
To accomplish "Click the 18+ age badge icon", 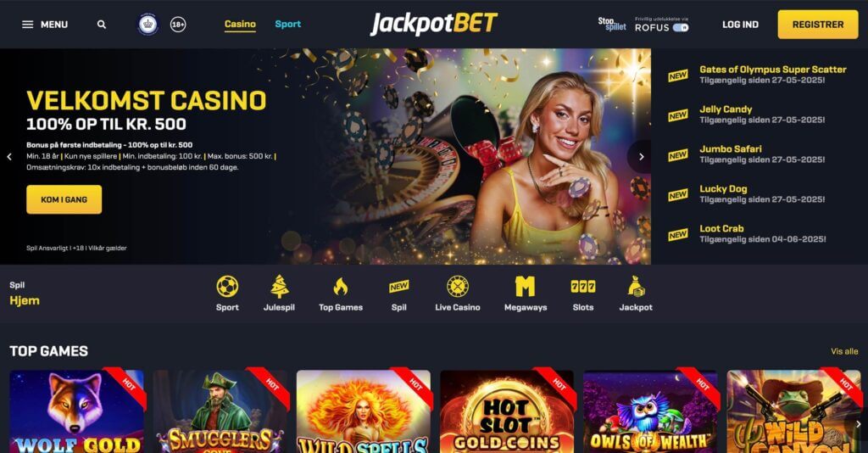I will point(178,25).
